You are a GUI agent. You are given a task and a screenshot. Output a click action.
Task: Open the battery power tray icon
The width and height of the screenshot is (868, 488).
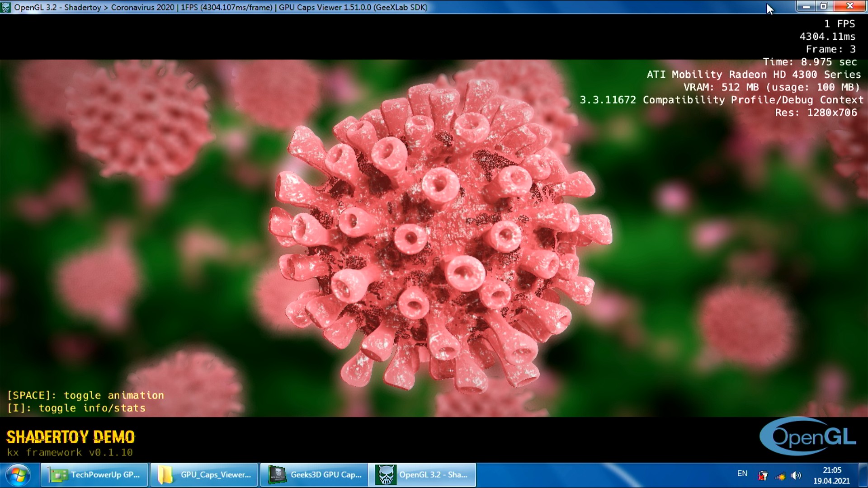coord(763,475)
